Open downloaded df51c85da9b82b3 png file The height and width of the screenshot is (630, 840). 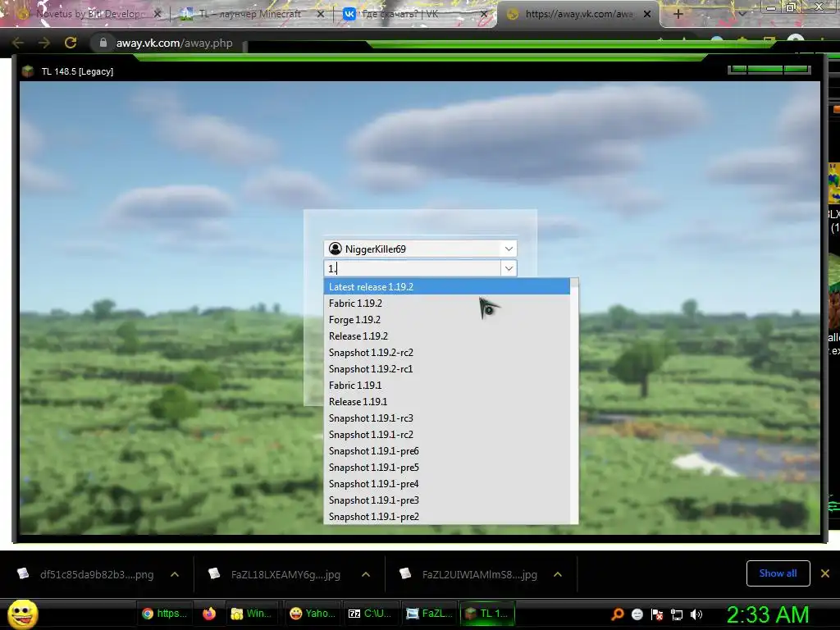click(x=85, y=574)
